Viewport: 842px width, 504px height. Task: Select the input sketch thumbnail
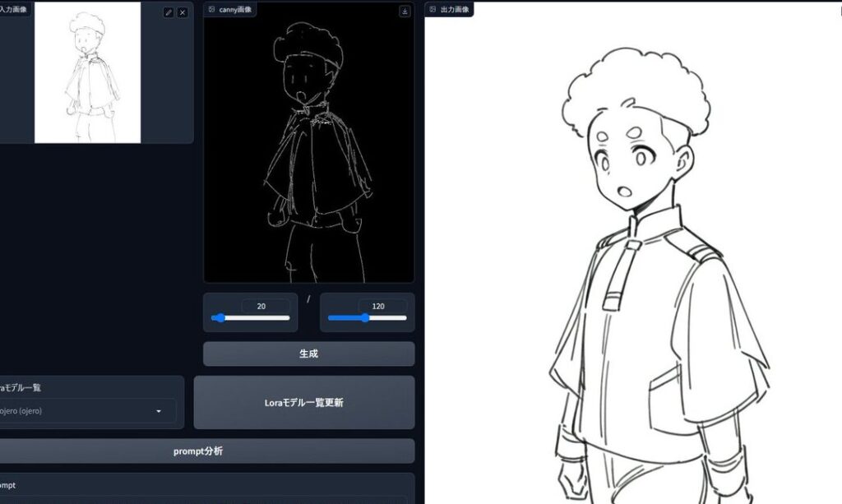pos(87,72)
